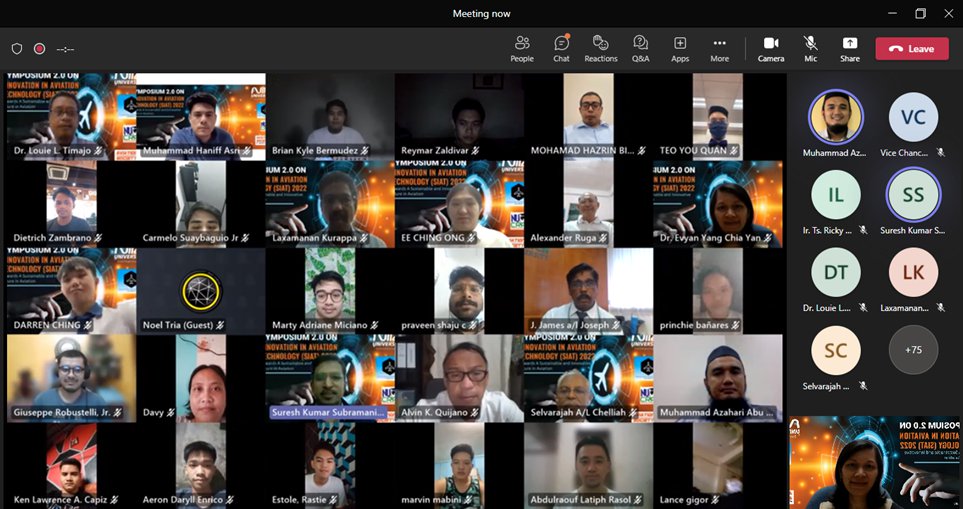Expand the +75 additional participants overflow

(913, 350)
